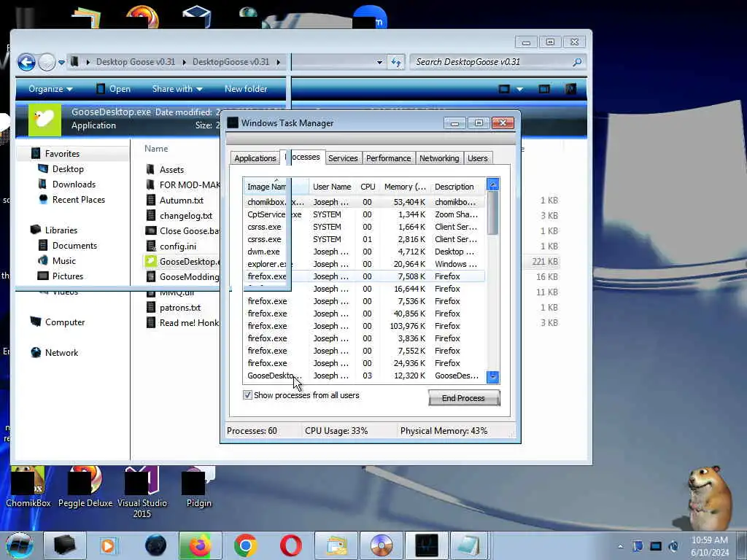
Task: Change view with the Explorer view icon
Action: 504,89
